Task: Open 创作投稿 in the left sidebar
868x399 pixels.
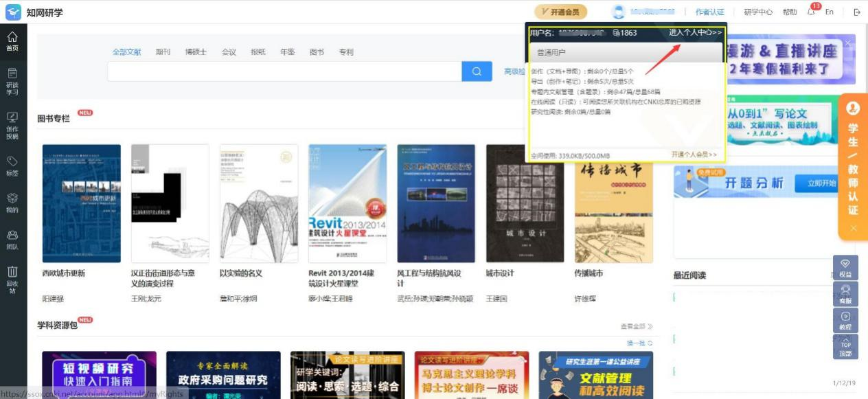Action: [x=12, y=125]
